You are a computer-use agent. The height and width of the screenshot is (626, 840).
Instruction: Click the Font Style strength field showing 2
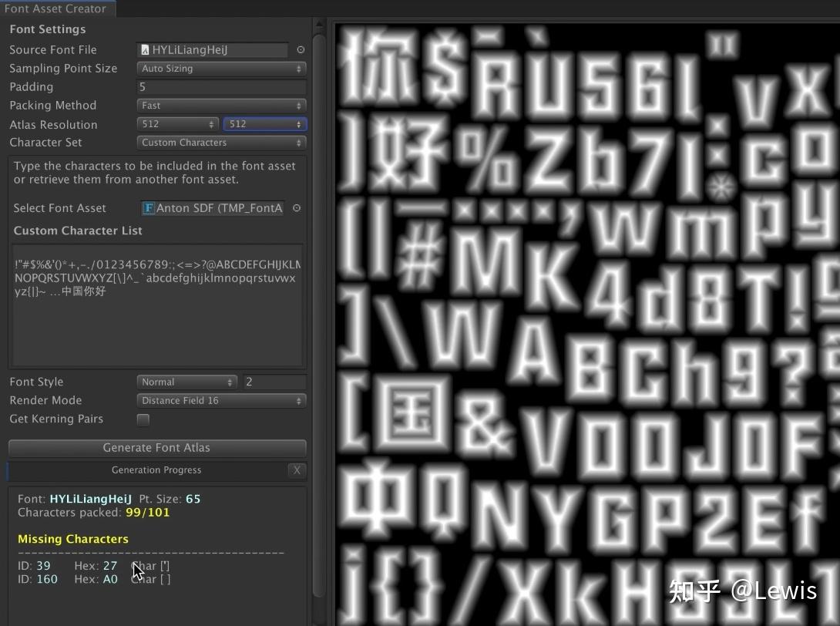point(275,381)
